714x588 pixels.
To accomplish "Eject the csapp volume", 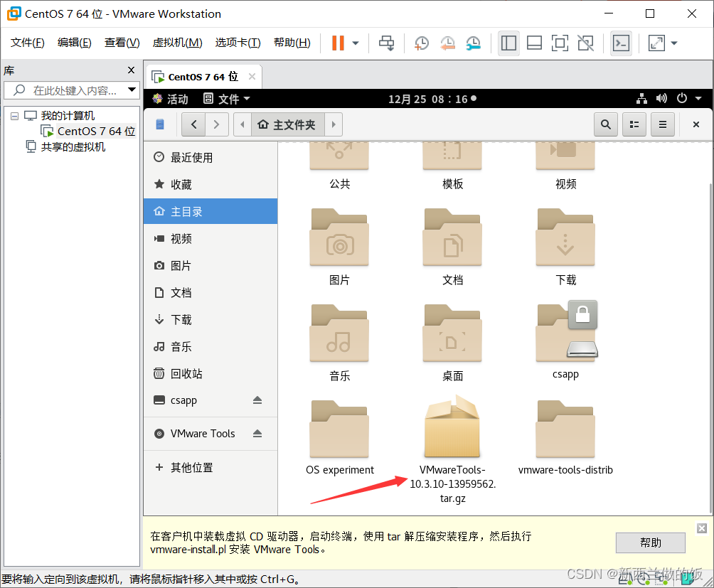I will pyautogui.click(x=257, y=400).
